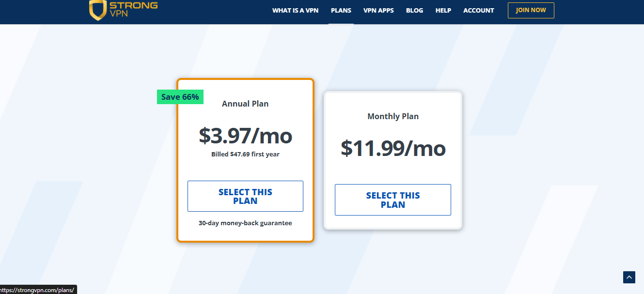This screenshot has width=644, height=294.
Task: Click the STRONG VPN wordmark text
Action: pyautogui.click(x=134, y=9)
